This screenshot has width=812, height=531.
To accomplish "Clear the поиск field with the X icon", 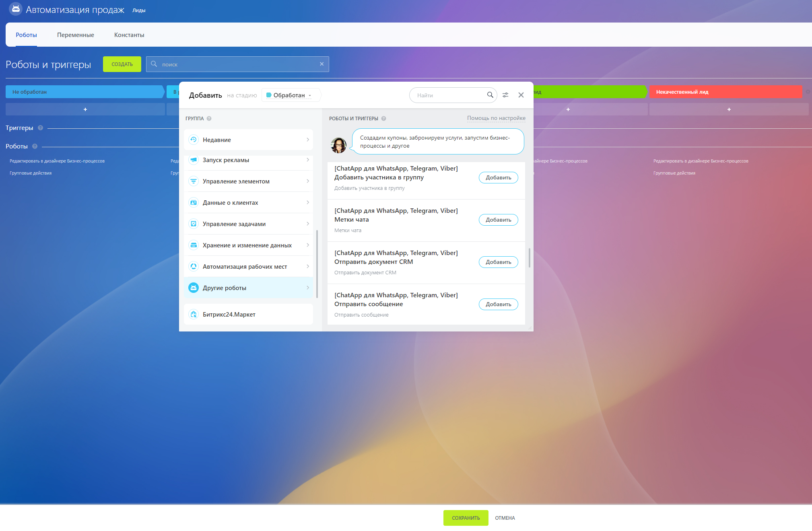I will 322,64.
